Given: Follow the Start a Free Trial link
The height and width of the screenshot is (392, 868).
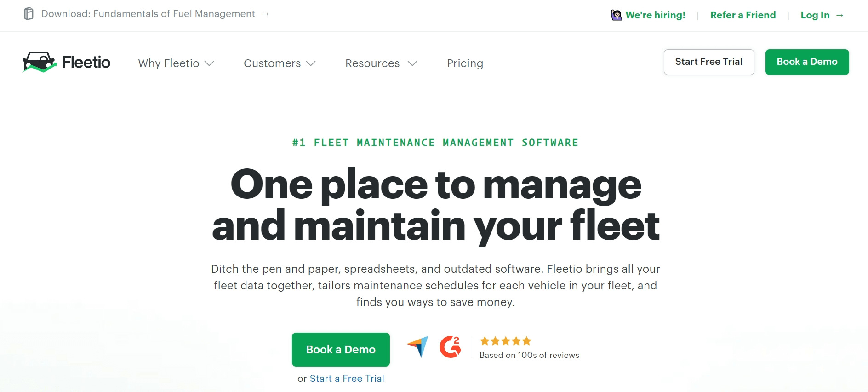Looking at the screenshot, I should 347,379.
